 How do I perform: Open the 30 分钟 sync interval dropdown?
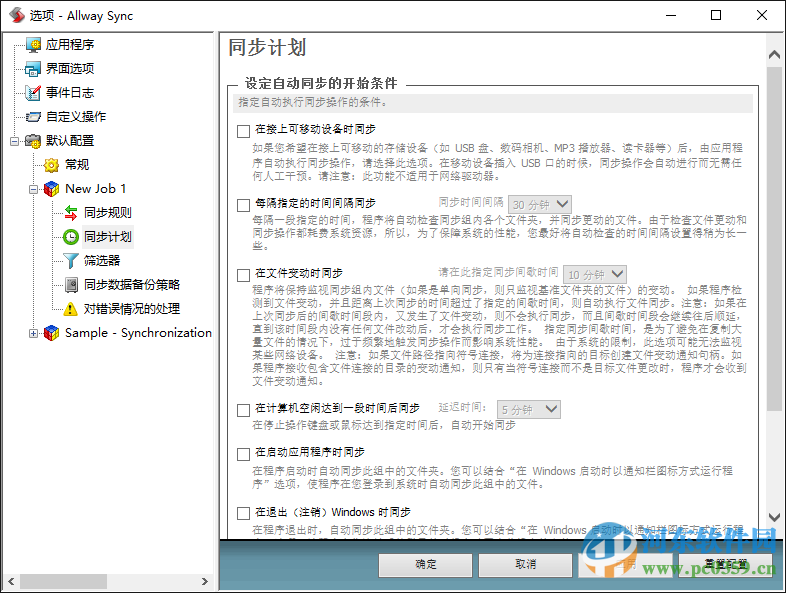[x=540, y=205]
